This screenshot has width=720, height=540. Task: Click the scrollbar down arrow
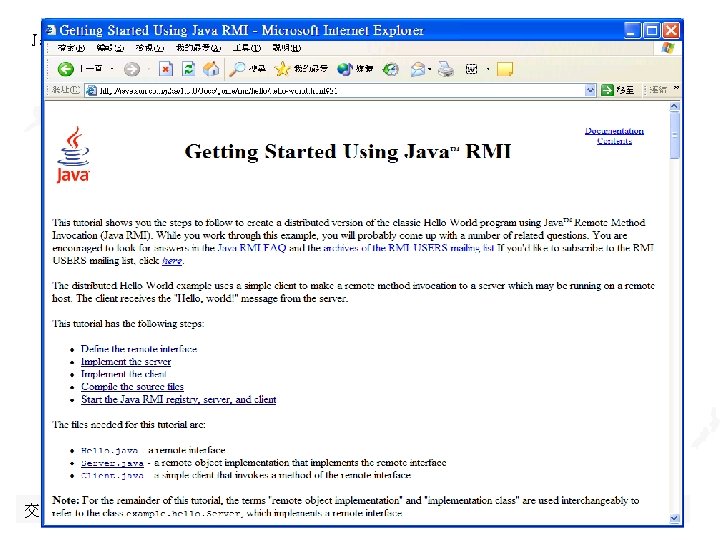674,518
